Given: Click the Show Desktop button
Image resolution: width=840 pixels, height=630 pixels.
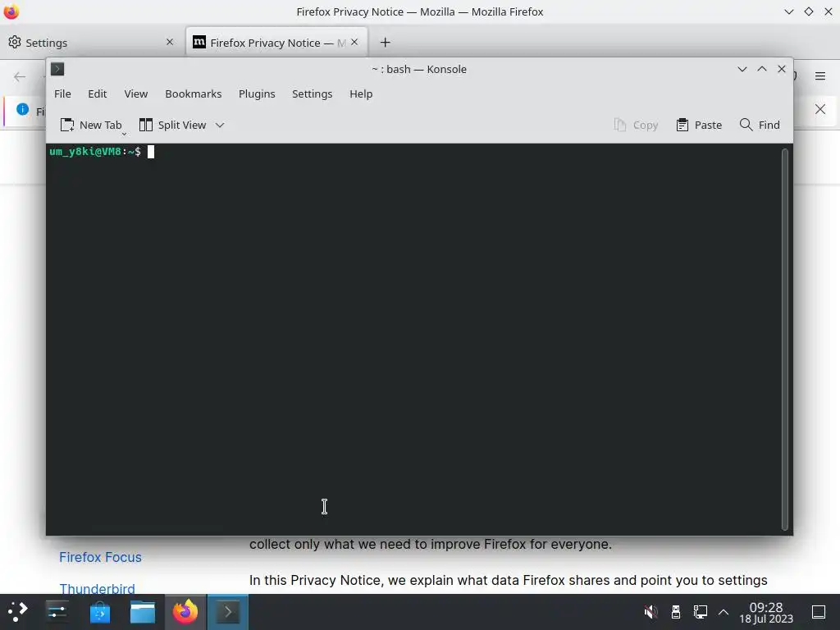Looking at the screenshot, I should [819, 612].
